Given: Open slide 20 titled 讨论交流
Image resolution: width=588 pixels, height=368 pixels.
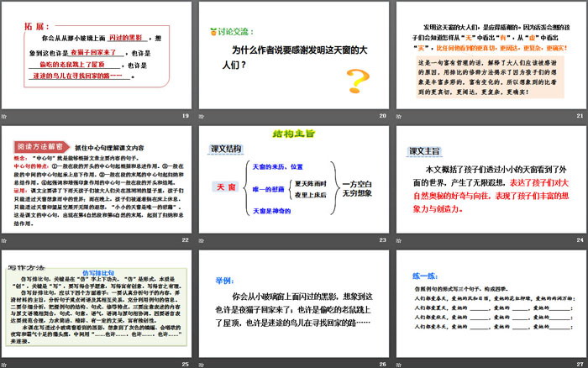Looking at the screenshot, I should [294, 59].
